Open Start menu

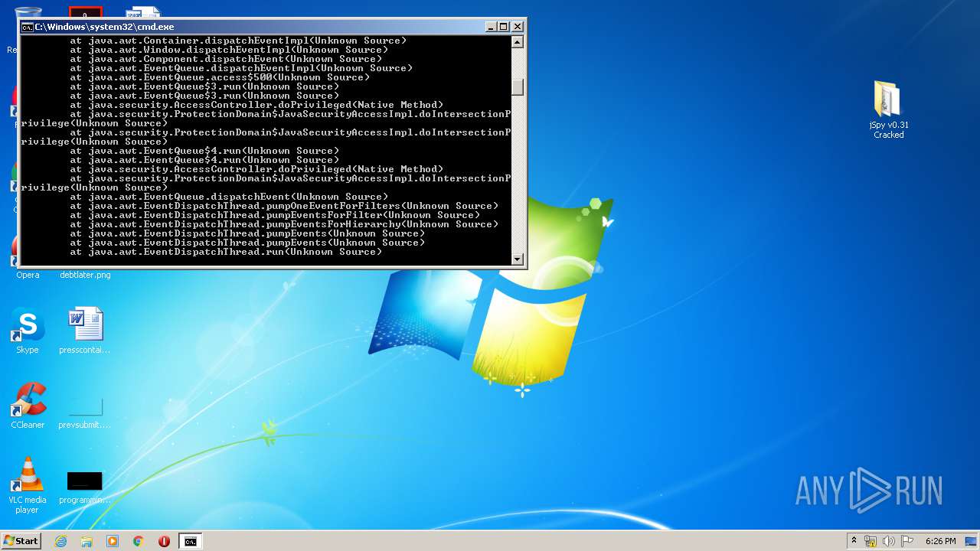(x=21, y=541)
